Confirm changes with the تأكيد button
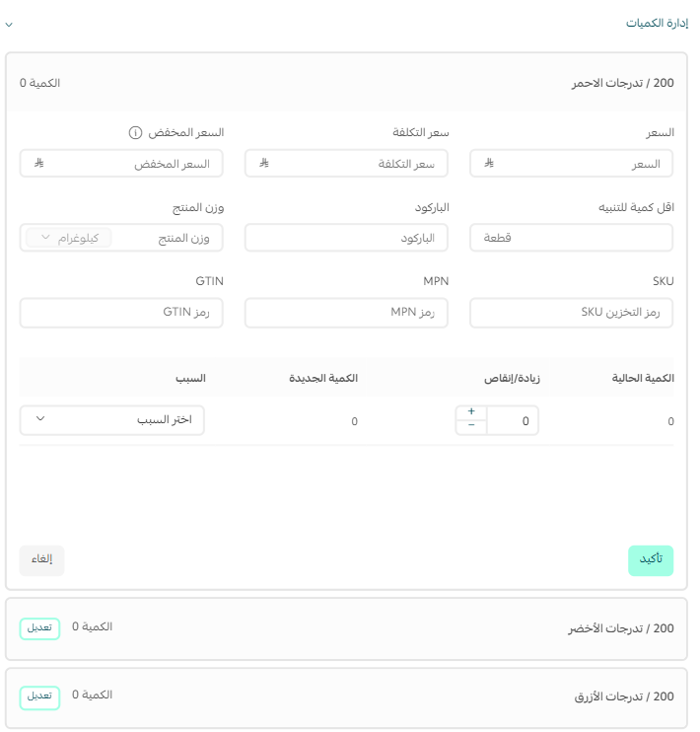Image resolution: width=700 pixels, height=732 pixels. click(651, 560)
